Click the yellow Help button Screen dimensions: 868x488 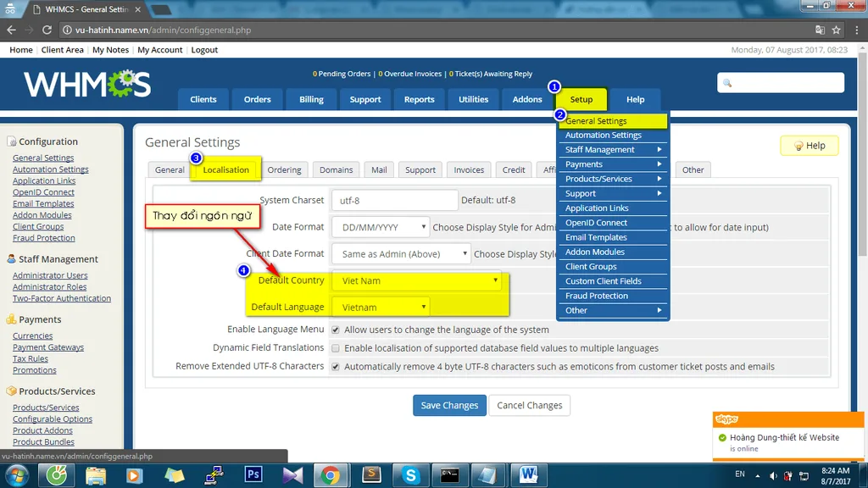[x=810, y=146]
